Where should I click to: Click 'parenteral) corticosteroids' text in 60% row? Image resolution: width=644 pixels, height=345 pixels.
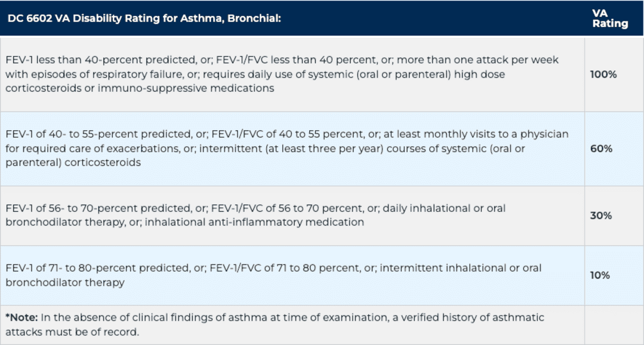73,162
